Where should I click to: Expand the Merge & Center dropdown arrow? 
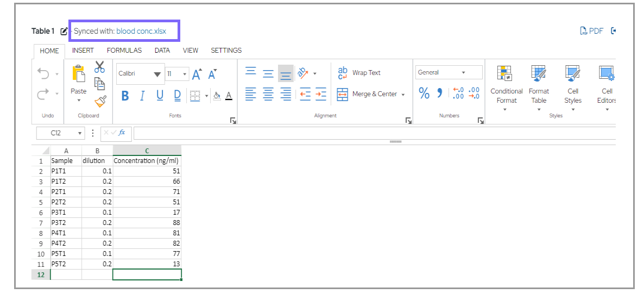coord(403,95)
